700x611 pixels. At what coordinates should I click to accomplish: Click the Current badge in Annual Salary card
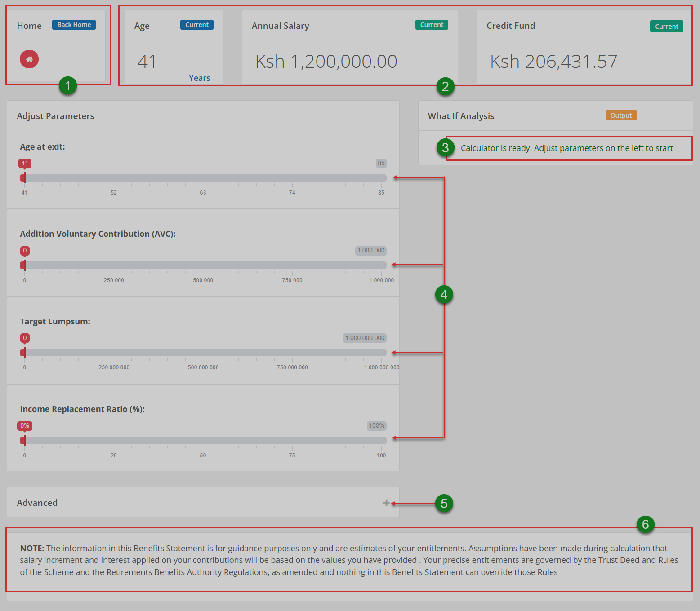[x=432, y=25]
